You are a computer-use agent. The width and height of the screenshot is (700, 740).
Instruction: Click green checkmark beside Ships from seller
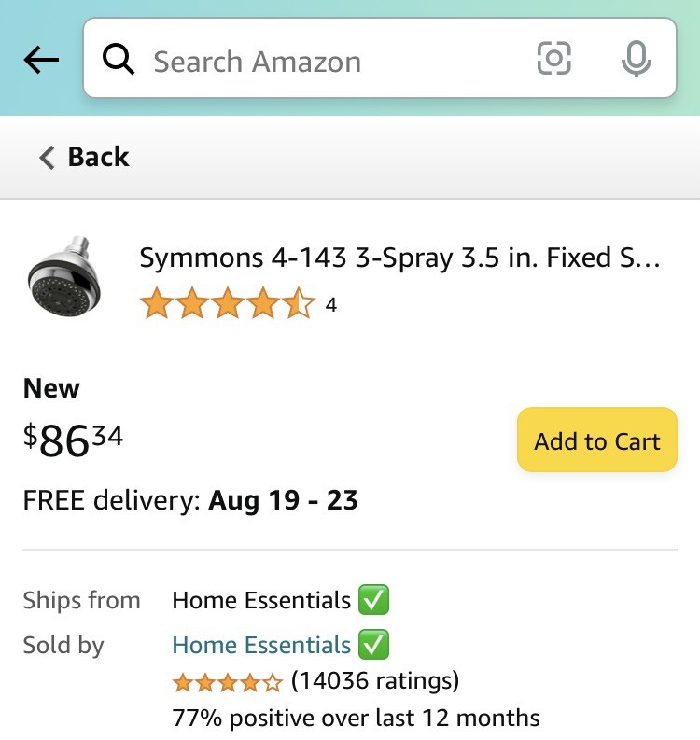(x=373, y=600)
